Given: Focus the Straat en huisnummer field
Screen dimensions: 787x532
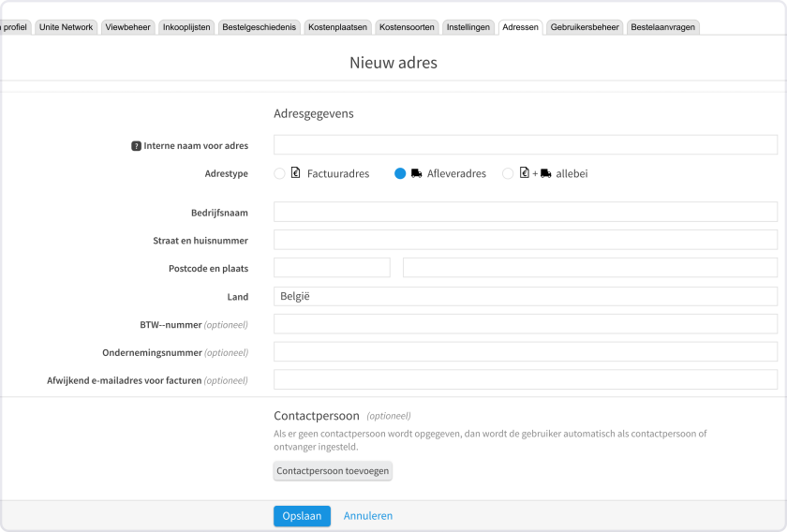Looking at the screenshot, I should [526, 240].
